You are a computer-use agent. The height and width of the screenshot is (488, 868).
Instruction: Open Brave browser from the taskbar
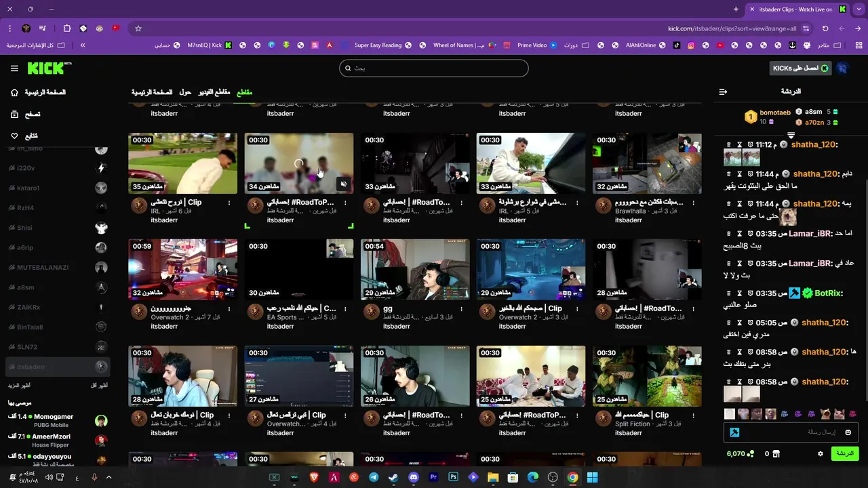314,477
